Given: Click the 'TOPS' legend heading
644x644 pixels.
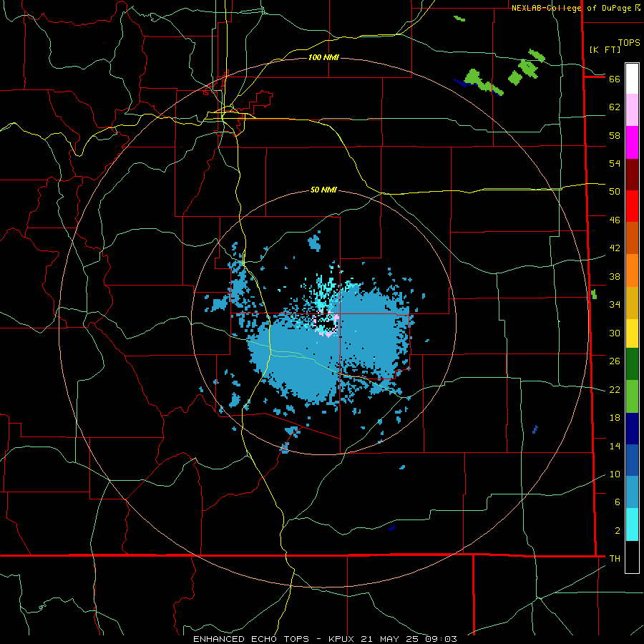Looking at the screenshot, I should click(629, 43).
